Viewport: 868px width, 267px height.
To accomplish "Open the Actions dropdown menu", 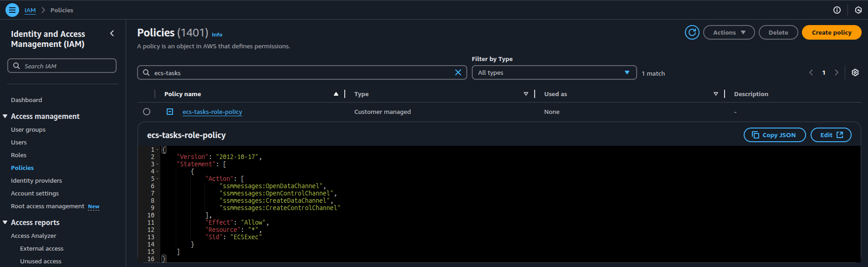I will (x=729, y=32).
